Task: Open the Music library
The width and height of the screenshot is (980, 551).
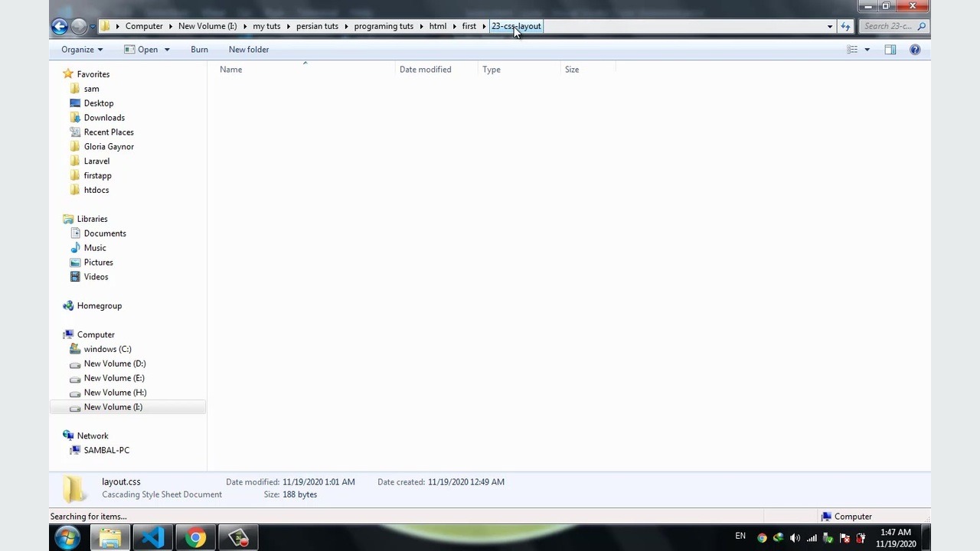Action: 95,248
